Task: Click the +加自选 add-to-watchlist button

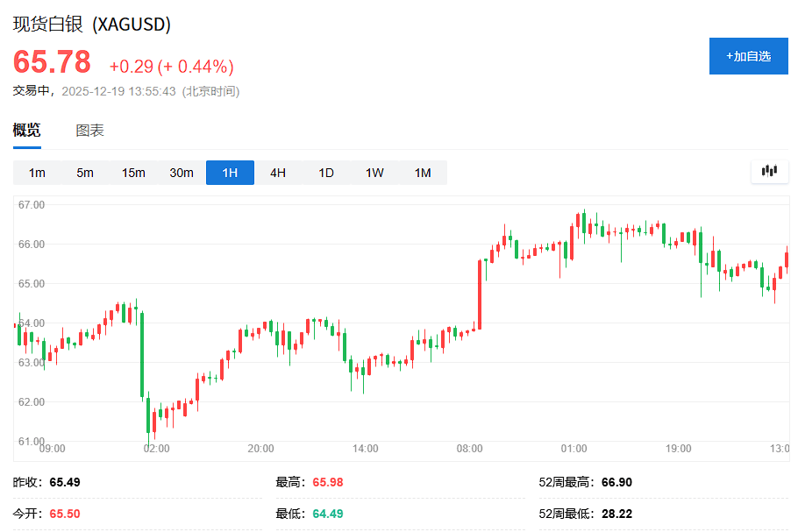Action: click(x=748, y=56)
